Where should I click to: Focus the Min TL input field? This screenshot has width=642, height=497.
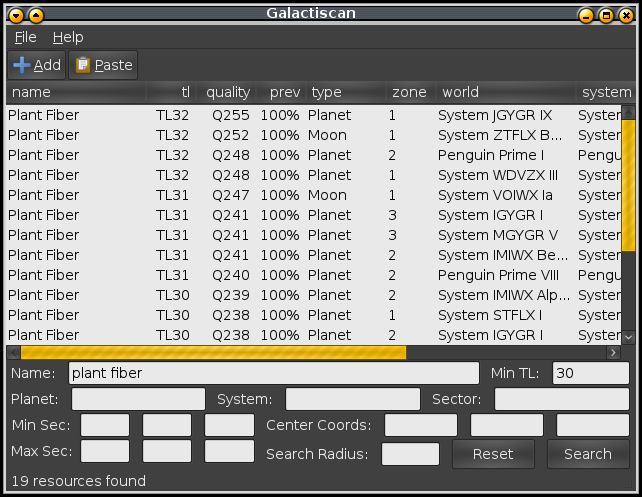coord(590,373)
